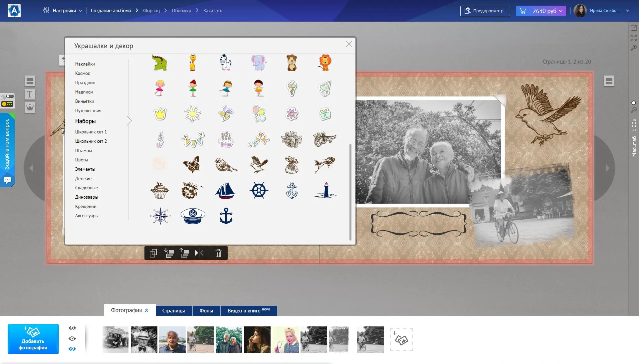Open the Наклейки category
639x364 pixels.
[x=85, y=64]
